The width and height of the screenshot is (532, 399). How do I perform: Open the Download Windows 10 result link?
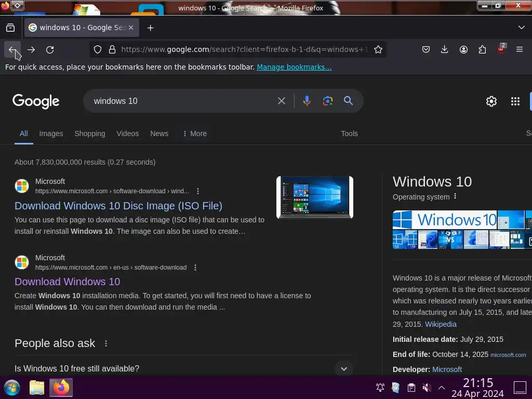(67, 282)
